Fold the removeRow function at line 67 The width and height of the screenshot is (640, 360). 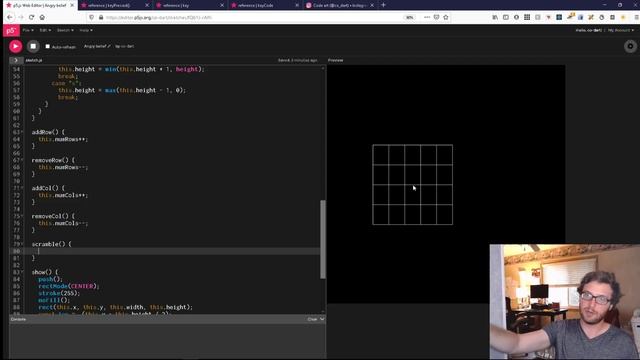click(22, 160)
